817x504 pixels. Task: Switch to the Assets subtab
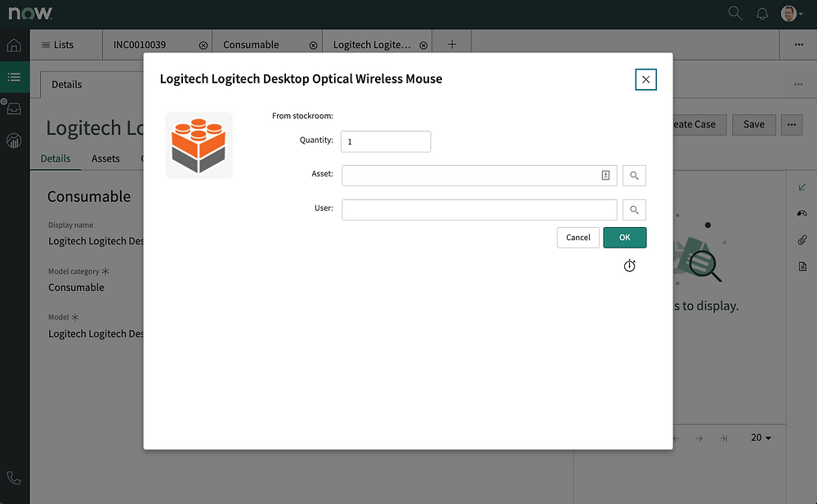(105, 158)
